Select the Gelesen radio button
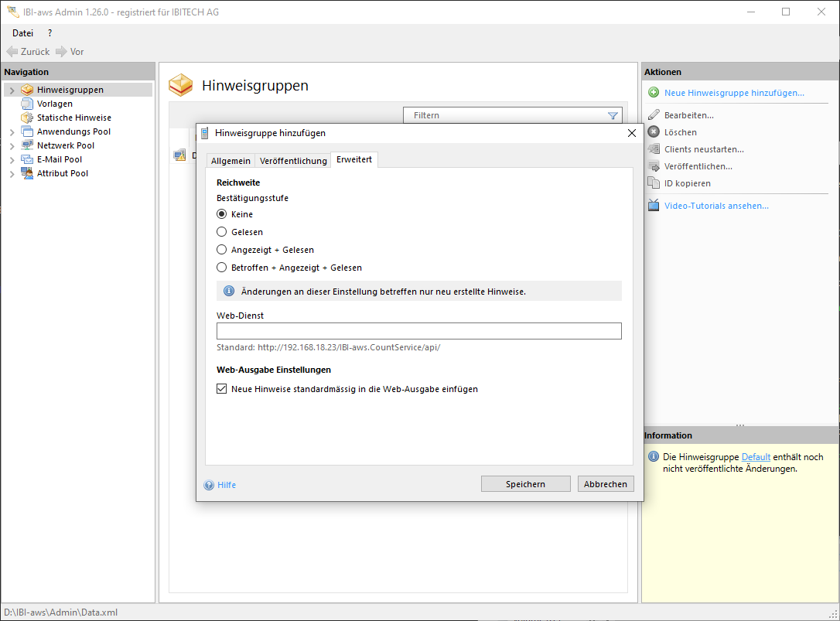Image resolution: width=840 pixels, height=621 pixels. pos(222,232)
